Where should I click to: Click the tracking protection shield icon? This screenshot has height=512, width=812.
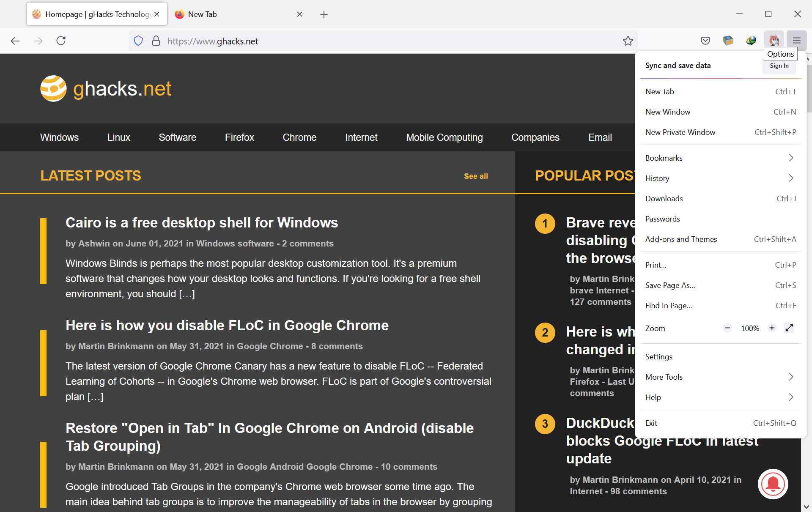pos(138,41)
